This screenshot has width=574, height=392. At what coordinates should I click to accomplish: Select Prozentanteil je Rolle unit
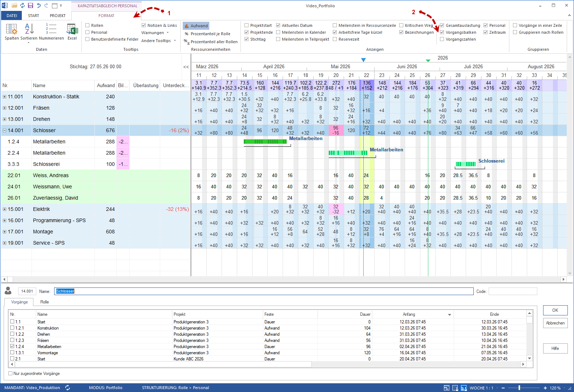point(207,34)
